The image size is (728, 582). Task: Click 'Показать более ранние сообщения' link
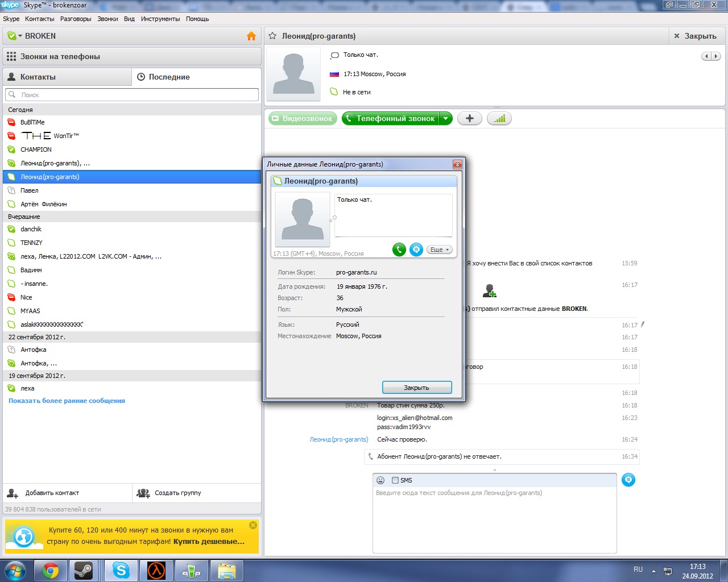(67, 401)
